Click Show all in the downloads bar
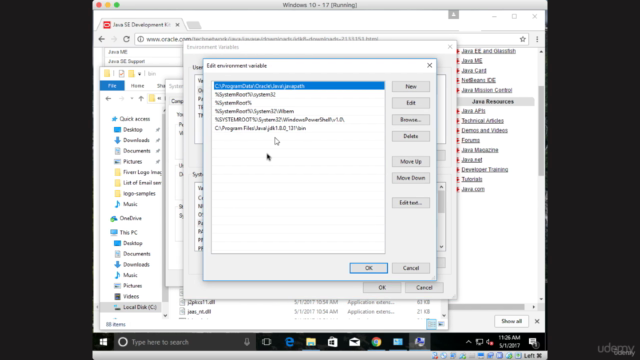The height and width of the screenshot is (360, 640). 511,321
